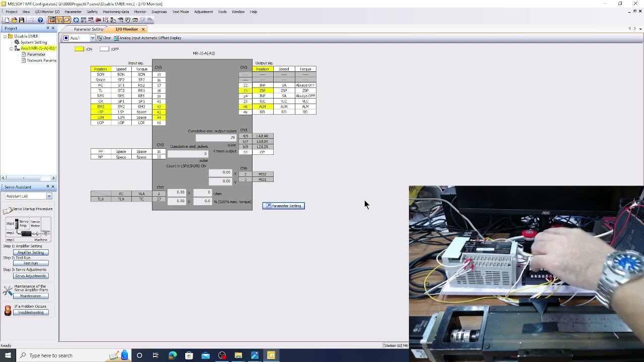Image resolution: width=644 pixels, height=362 pixels.
Task: Click the ALM output signal cell in Position column
Action: (263, 107)
